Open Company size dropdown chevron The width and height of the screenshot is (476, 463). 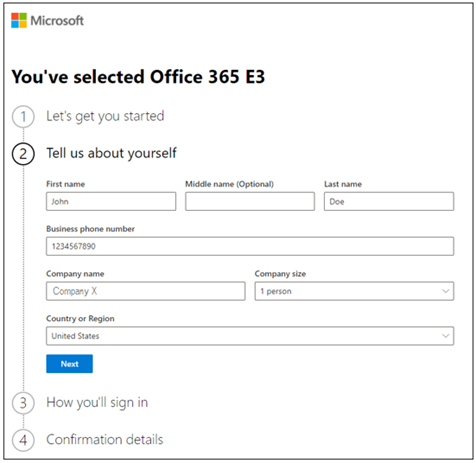(445, 291)
